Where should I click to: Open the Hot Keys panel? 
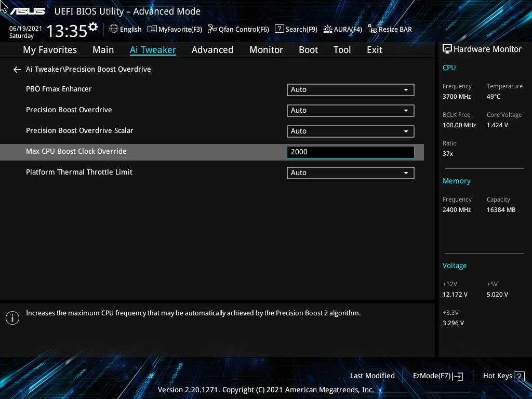point(503,376)
